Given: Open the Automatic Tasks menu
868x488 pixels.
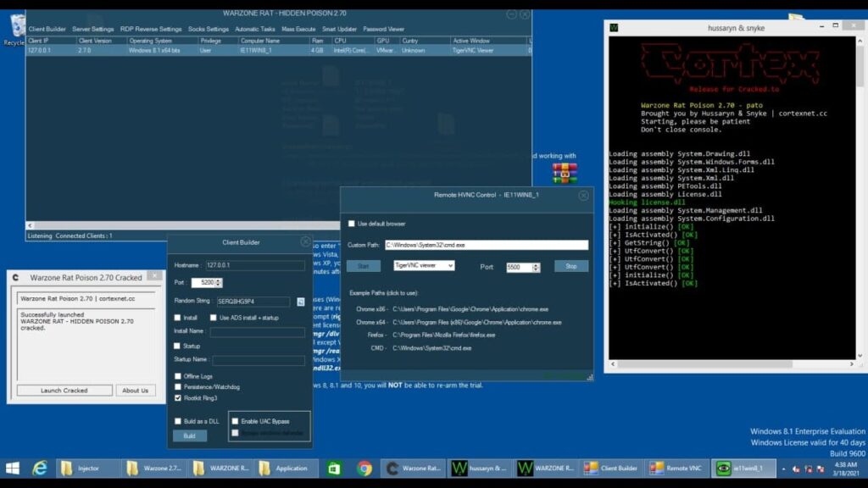Looking at the screenshot, I should click(x=254, y=30).
